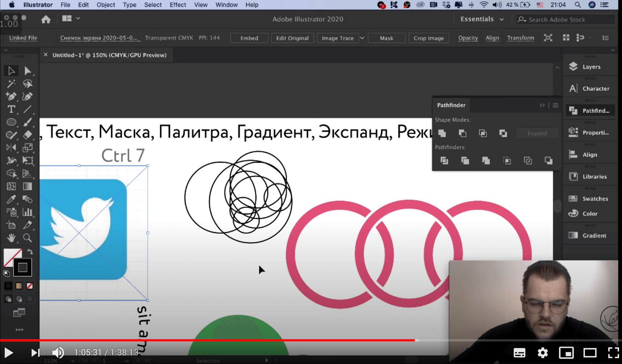Expand the Image Trace dropdown arrow
622x364 pixels.
point(362,38)
